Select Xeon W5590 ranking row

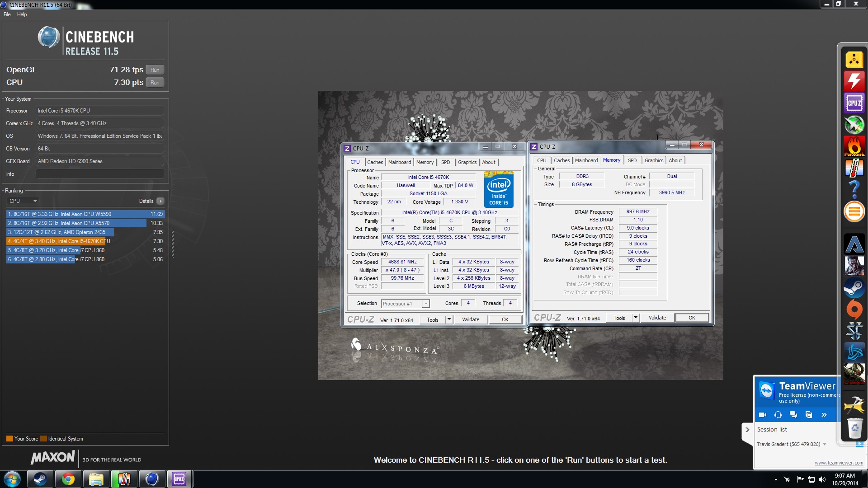tap(85, 214)
